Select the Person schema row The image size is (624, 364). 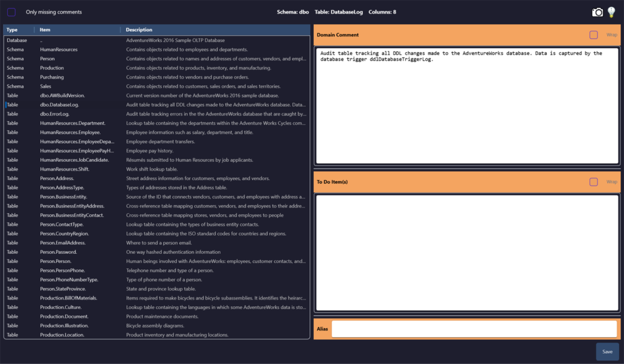tap(157, 58)
